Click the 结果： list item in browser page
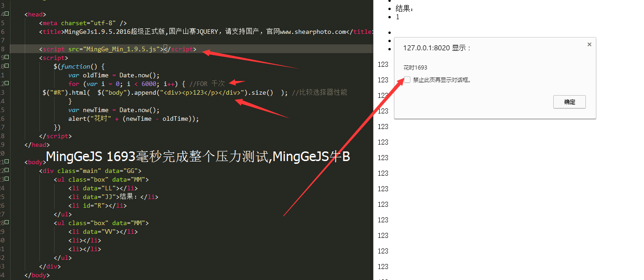This screenshot has width=644, height=280. tap(404, 9)
